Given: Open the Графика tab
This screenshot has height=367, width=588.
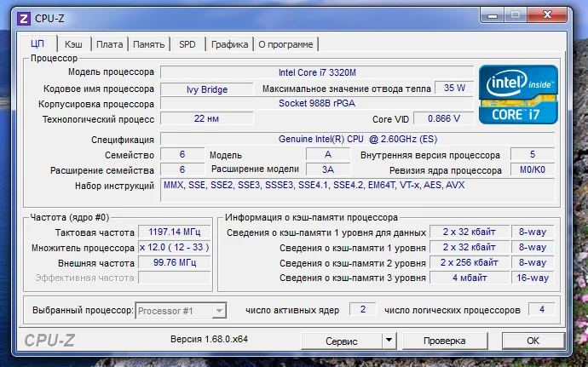Looking at the screenshot, I should click(x=229, y=44).
